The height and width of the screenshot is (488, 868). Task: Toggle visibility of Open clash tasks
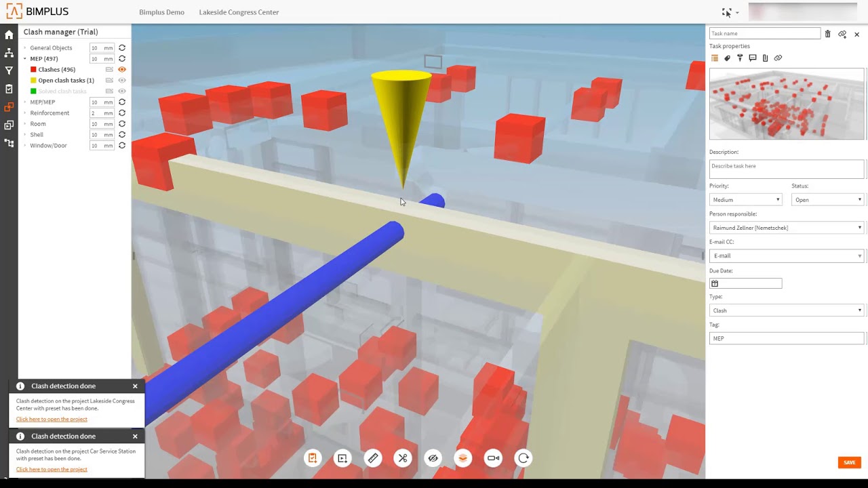click(x=122, y=81)
